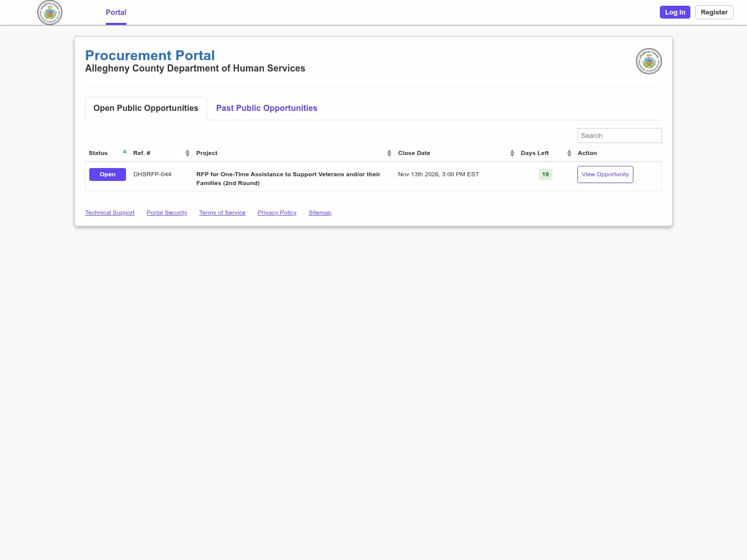Click the county seal logo in top navigation bar
The image size is (747, 560).
click(x=50, y=12)
